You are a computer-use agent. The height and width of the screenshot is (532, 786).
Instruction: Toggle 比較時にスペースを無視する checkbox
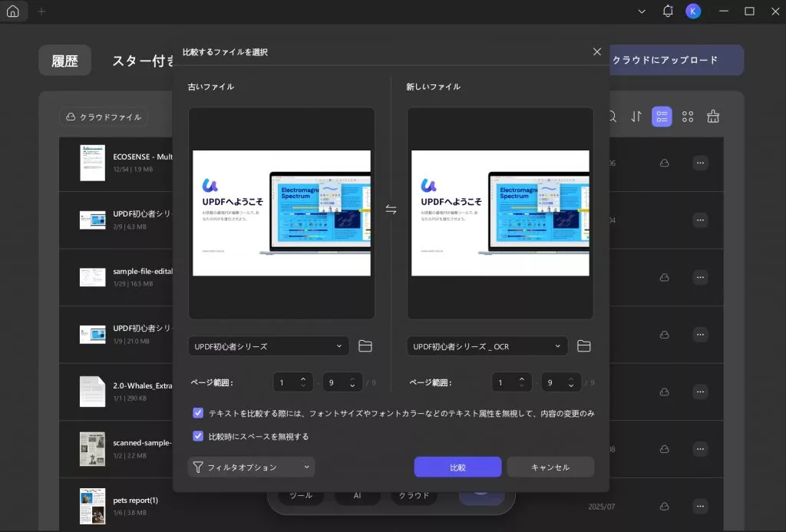198,436
